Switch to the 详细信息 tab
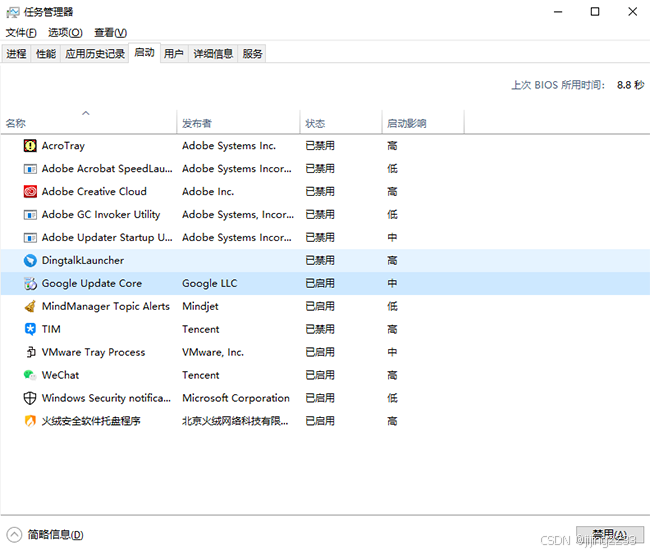 [x=213, y=53]
